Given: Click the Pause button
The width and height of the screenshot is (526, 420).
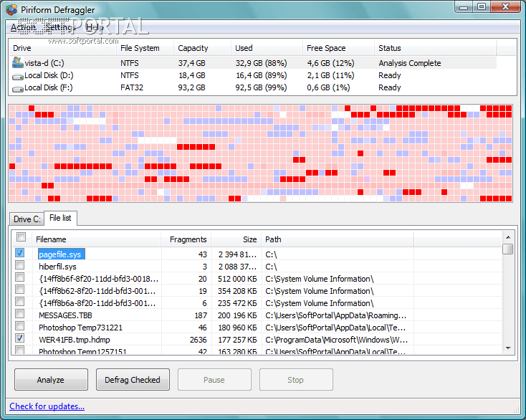Looking at the screenshot, I should [x=214, y=380].
